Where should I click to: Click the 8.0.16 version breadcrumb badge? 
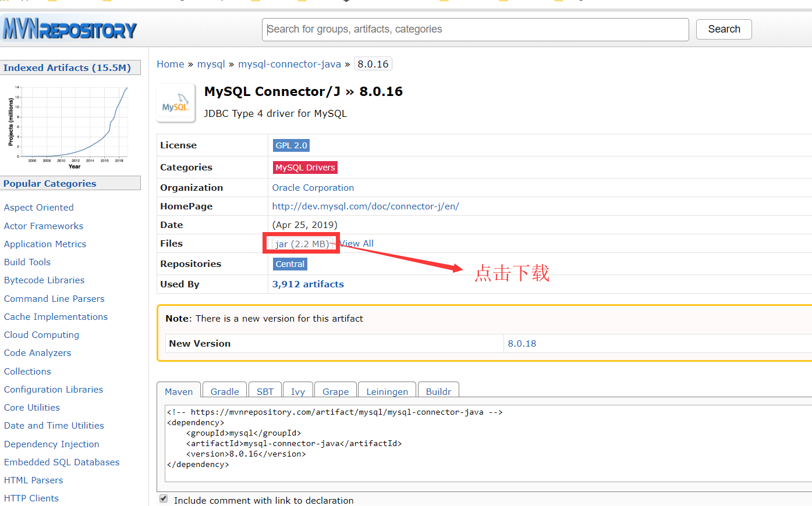(x=373, y=64)
